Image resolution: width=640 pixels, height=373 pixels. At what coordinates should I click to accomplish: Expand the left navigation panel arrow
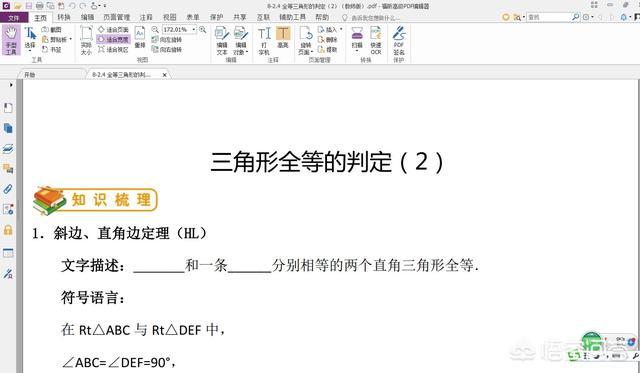tap(11, 85)
